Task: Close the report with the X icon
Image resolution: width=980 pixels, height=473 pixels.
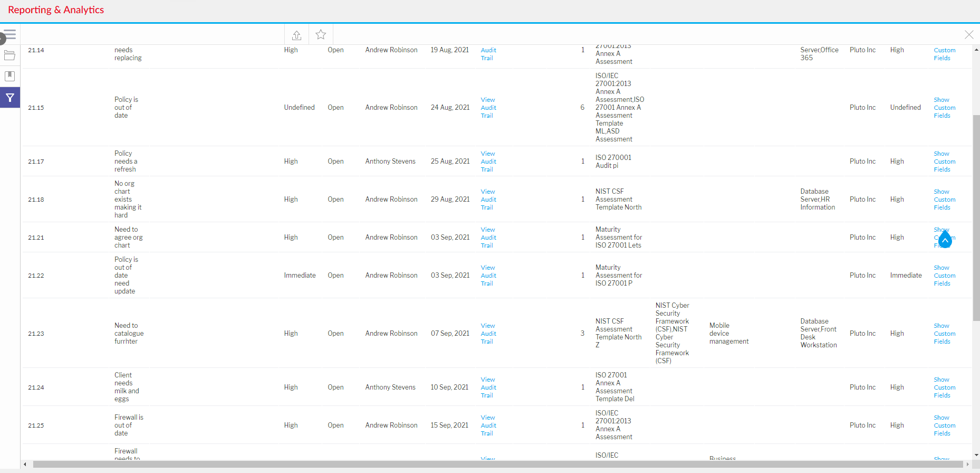Action: [969, 35]
